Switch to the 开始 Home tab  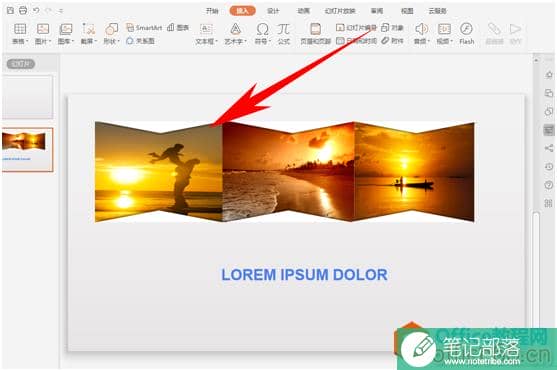coord(212,11)
